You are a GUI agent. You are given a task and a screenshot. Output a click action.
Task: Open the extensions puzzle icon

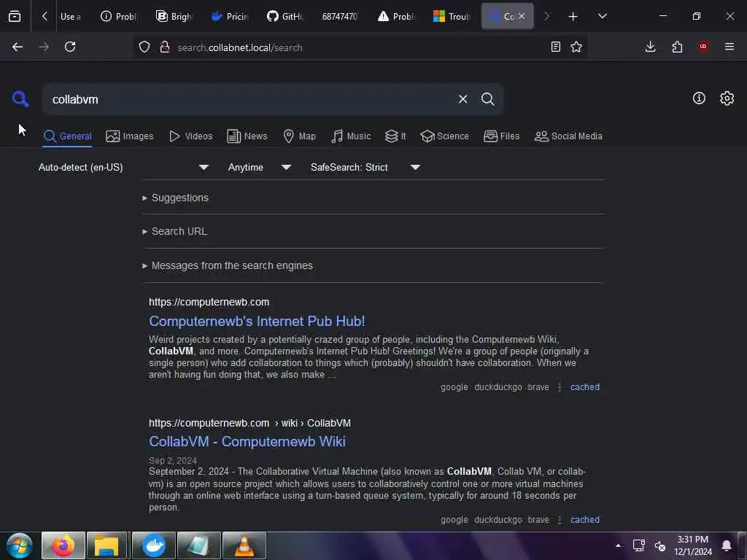click(x=677, y=47)
